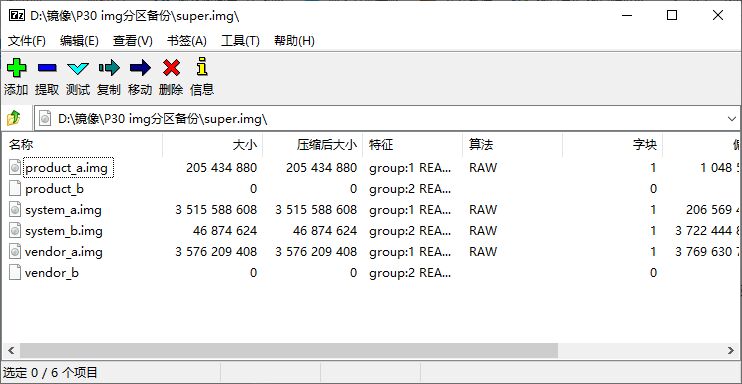The width and height of the screenshot is (742, 384).
Task: Click the 7-Zip title bar app icon
Action: [x=17, y=16]
